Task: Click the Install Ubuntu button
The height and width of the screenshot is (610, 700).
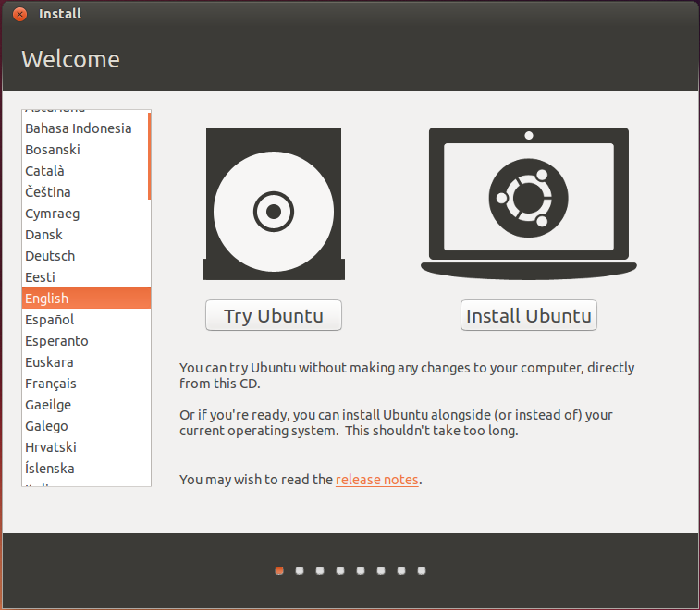Action: 529,315
